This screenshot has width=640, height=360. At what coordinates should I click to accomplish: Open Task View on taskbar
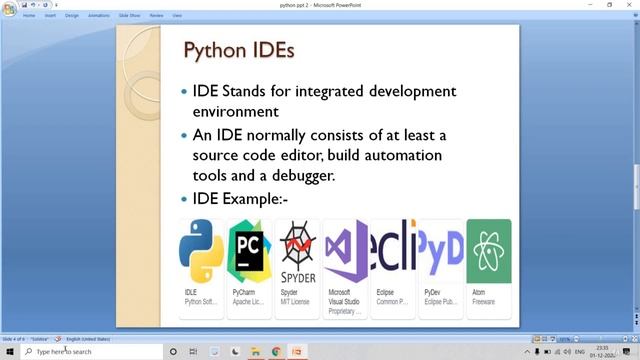point(193,351)
